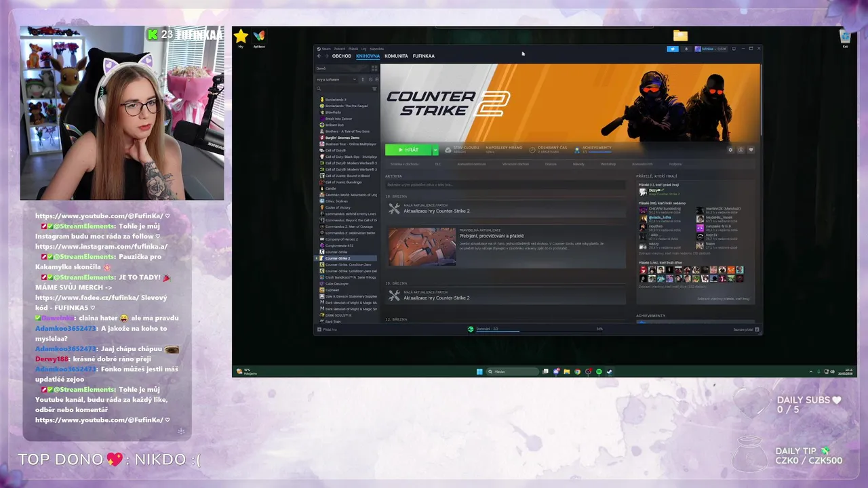Open Komunitní centrum link
Viewport: 868px width, 488px height.
coord(471,164)
